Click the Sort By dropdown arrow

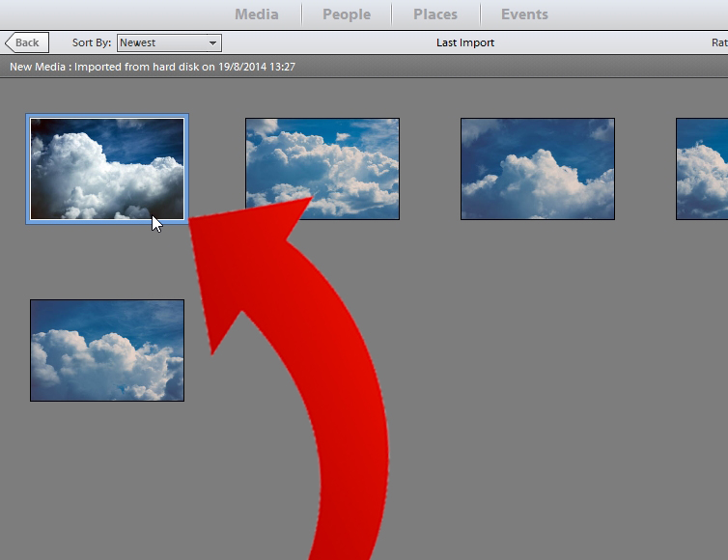point(212,43)
